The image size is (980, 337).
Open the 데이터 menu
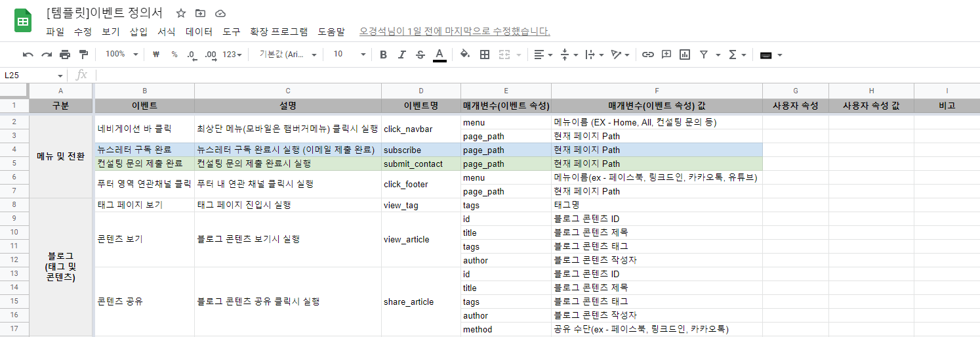pyautogui.click(x=199, y=32)
